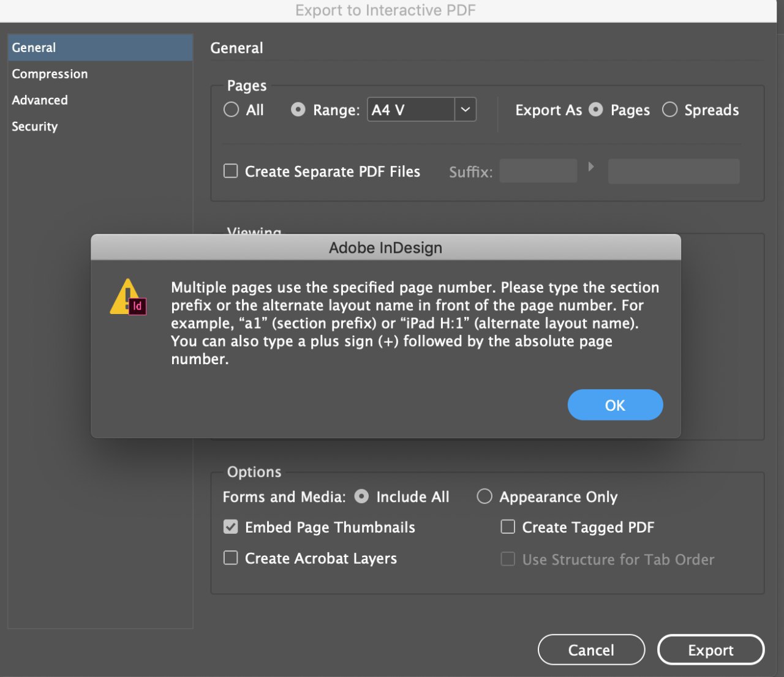Expand the Range dropdown arrow
Screen dimensions: 784x677
click(x=466, y=110)
